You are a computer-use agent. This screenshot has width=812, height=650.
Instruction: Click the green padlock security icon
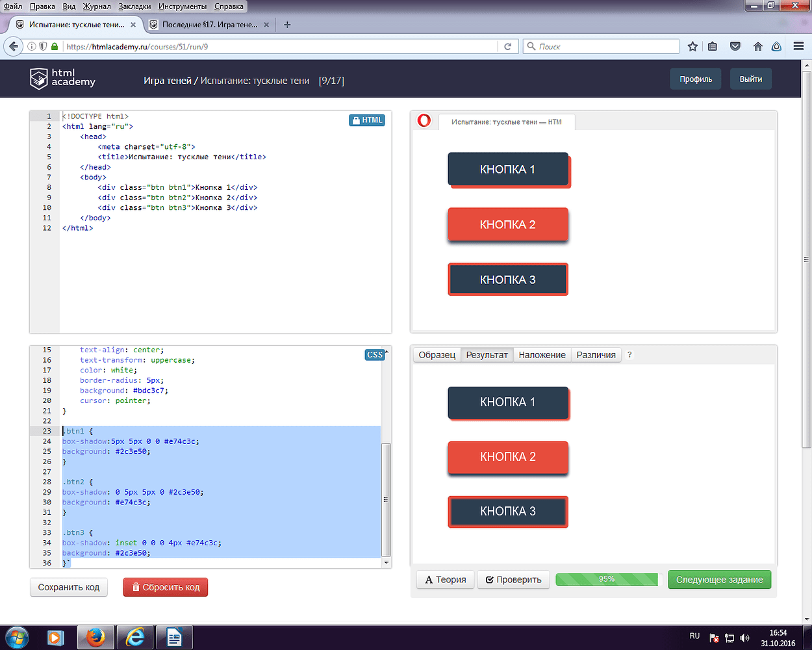click(55, 47)
